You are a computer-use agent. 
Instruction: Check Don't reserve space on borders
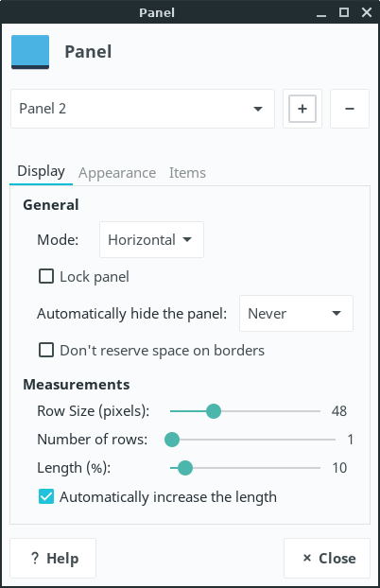tap(46, 351)
